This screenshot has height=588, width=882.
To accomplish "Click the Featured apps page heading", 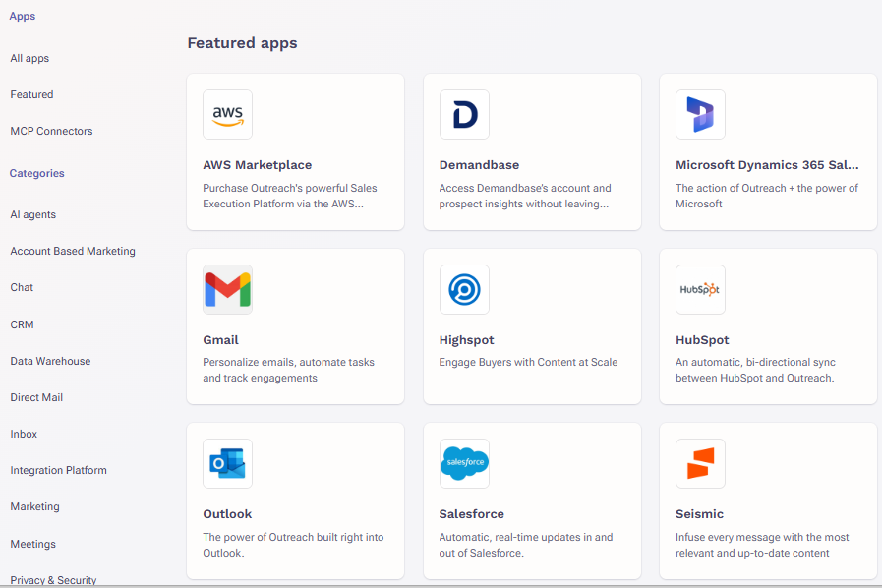I will (243, 43).
